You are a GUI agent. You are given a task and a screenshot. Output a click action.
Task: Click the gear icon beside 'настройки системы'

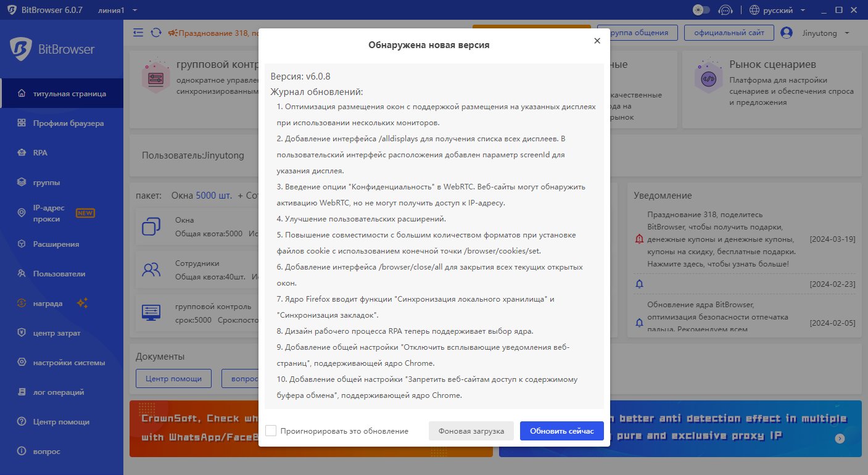click(x=22, y=363)
